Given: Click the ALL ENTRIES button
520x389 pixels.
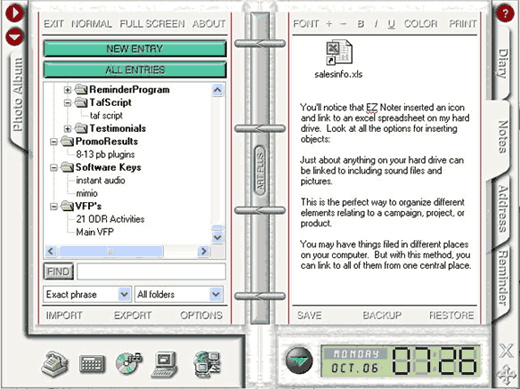Looking at the screenshot, I should (x=135, y=70).
